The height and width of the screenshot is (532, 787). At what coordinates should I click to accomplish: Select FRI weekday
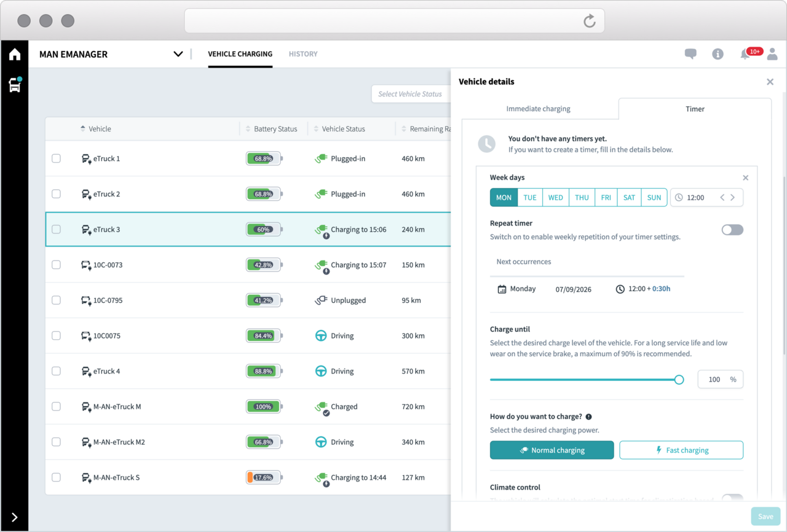(x=606, y=197)
